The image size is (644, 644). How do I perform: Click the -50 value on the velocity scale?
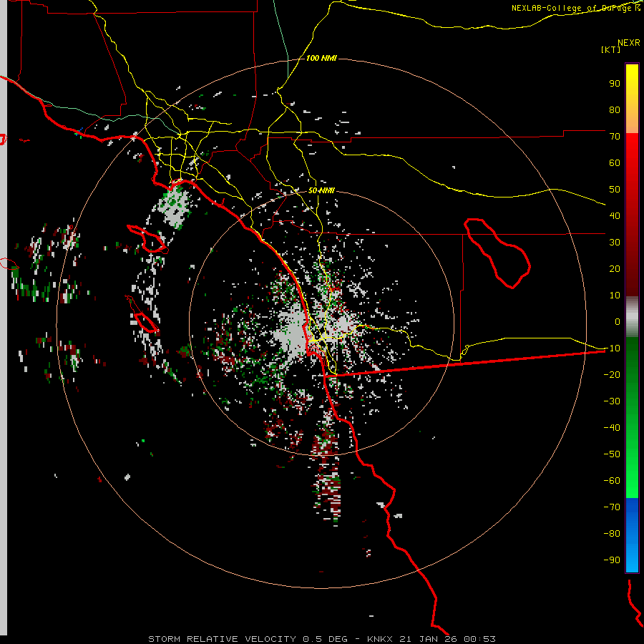pyautogui.click(x=612, y=454)
